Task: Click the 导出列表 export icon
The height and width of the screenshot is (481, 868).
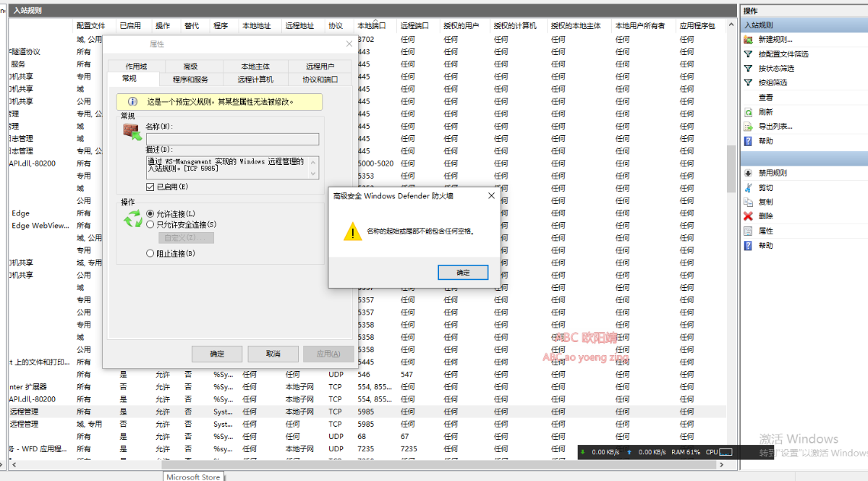Action: point(748,127)
